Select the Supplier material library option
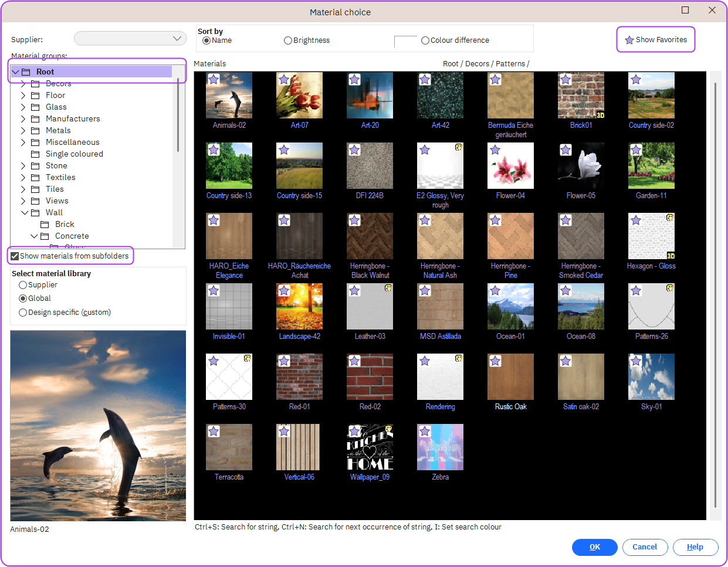This screenshot has height=567, width=728. pyautogui.click(x=23, y=285)
